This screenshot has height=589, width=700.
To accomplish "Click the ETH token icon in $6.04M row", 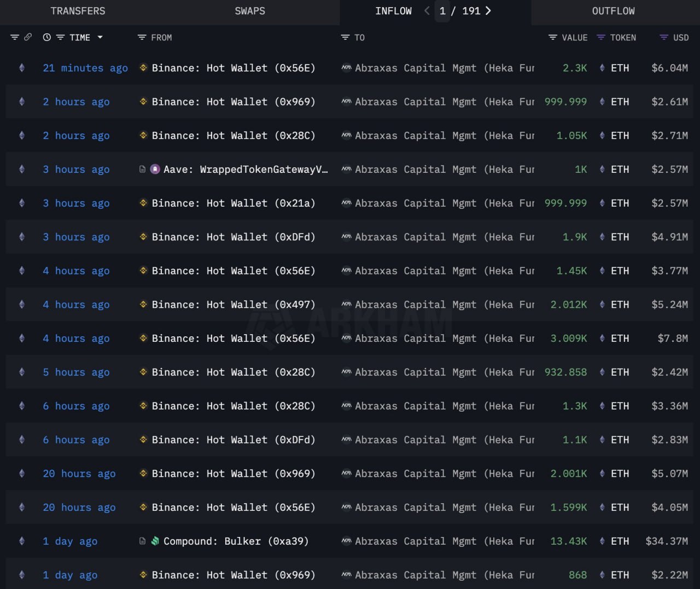I will tap(602, 68).
